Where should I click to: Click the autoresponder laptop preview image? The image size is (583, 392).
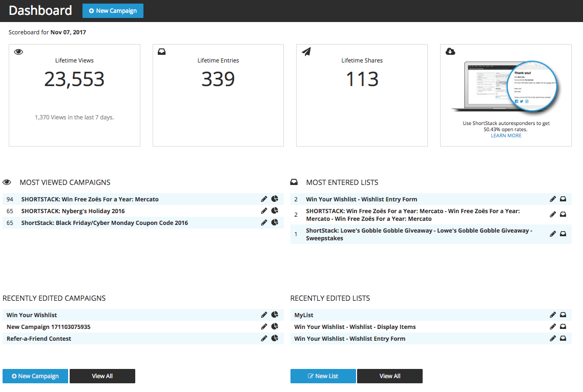505,85
